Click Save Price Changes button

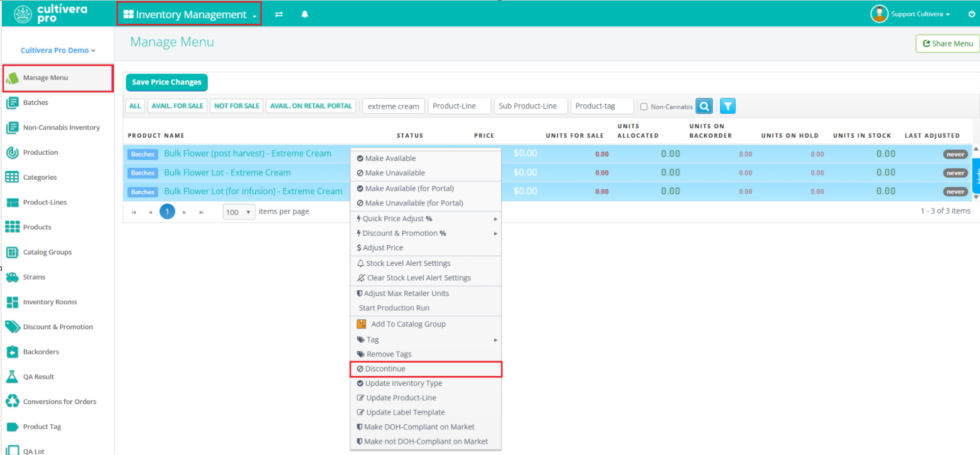166,82
